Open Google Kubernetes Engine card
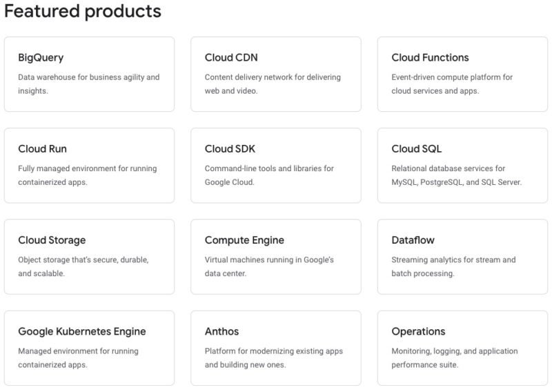Viewport: 552px width, 392px height. coord(89,348)
